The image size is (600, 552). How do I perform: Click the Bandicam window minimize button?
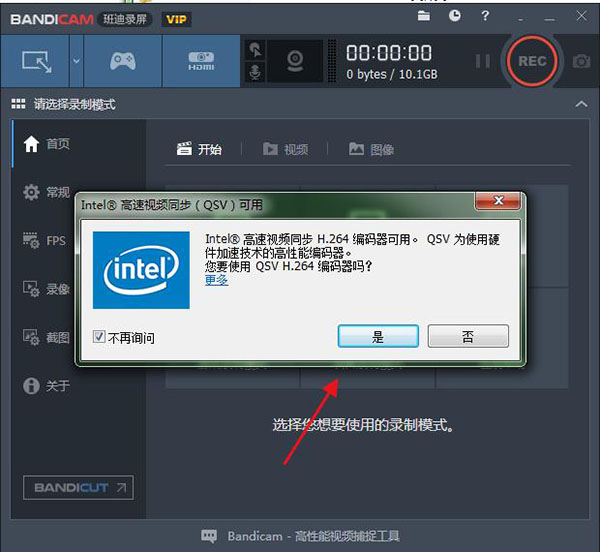pos(550,19)
